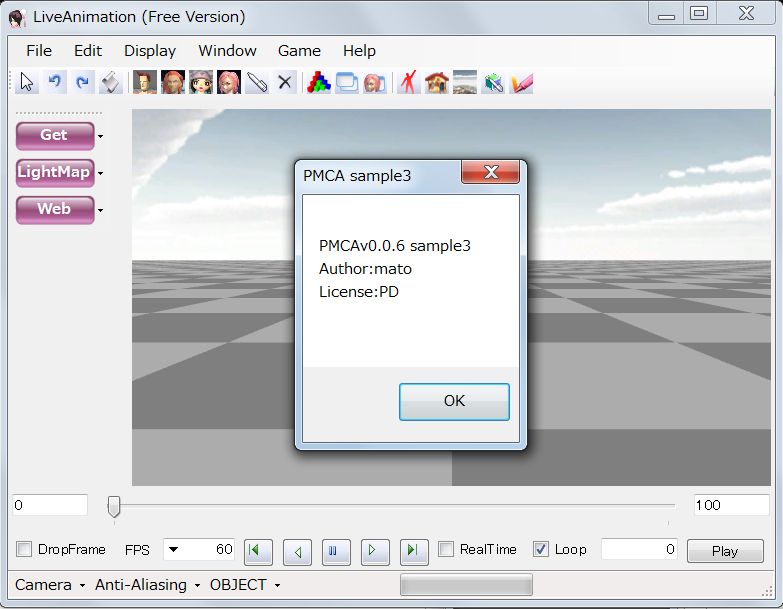Click the LiveAnimation title bar app icon
This screenshot has height=609, width=783.
(17, 17)
